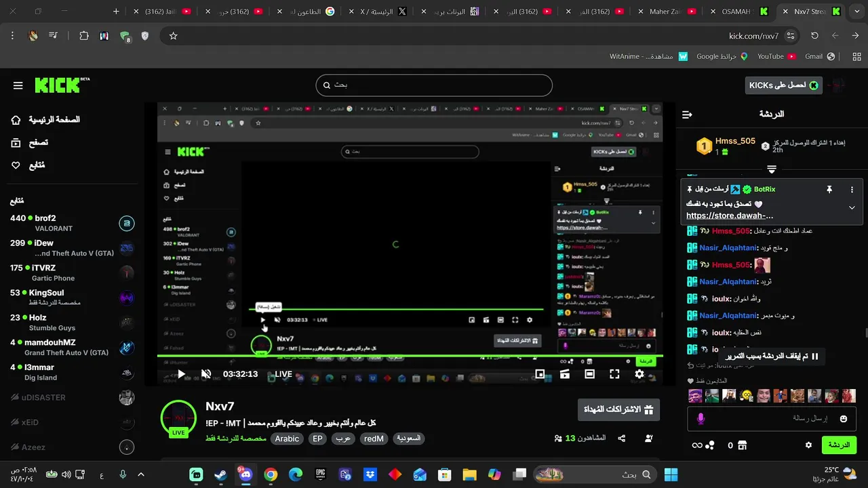Reload the page

point(815,36)
